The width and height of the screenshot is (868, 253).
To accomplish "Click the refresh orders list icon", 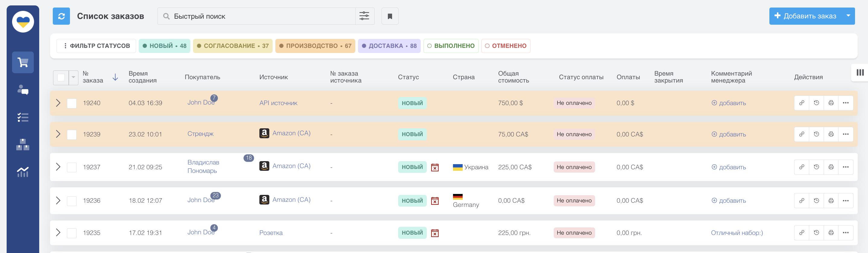I will (x=61, y=16).
